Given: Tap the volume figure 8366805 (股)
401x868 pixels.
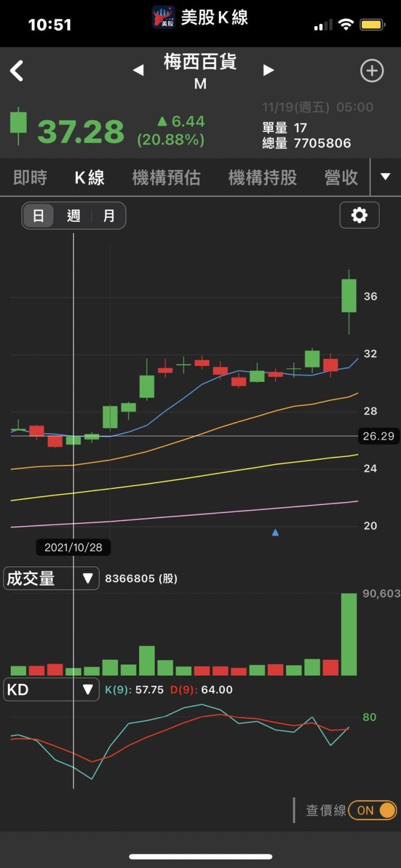Looking at the screenshot, I should point(141,578).
